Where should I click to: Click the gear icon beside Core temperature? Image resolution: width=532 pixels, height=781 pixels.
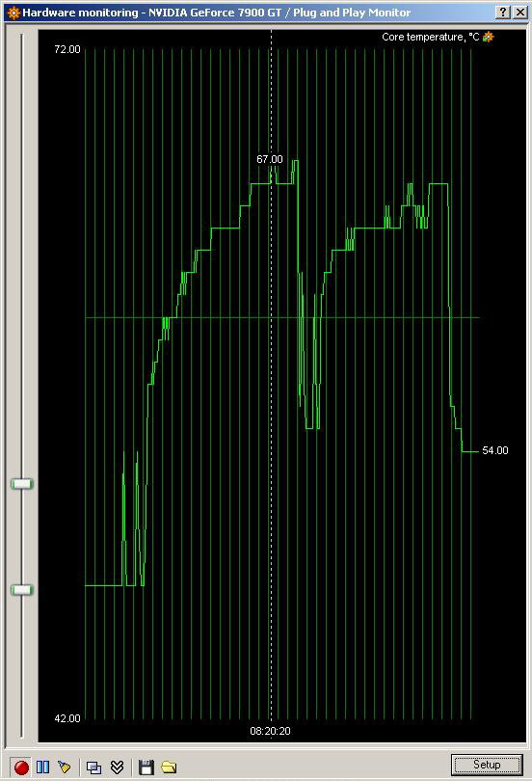tap(489, 37)
